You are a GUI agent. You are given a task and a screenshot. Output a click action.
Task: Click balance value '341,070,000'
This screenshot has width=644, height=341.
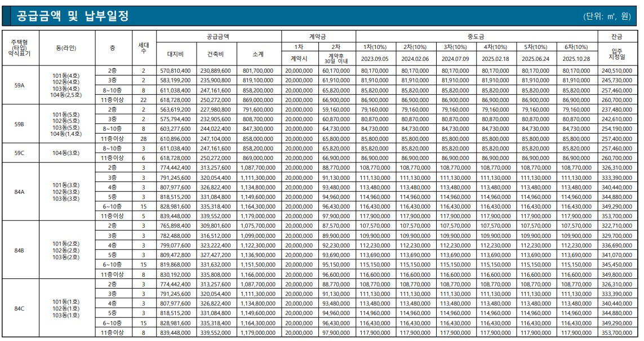(617, 255)
